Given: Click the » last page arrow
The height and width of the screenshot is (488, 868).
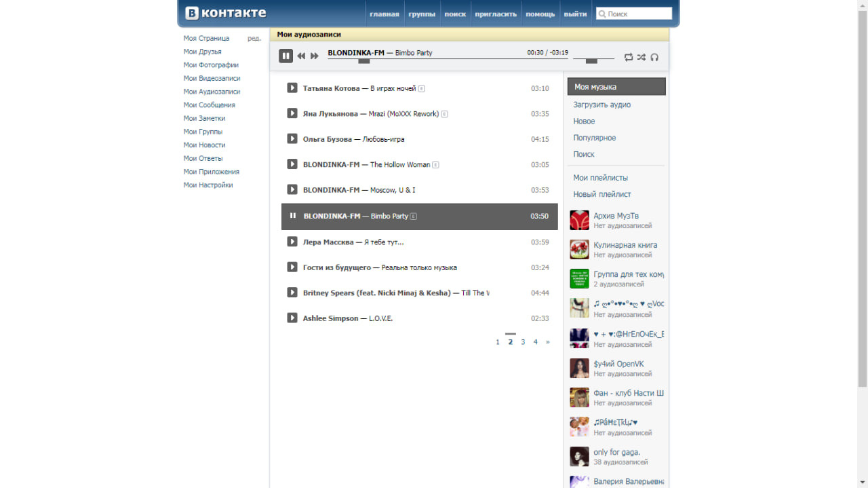Looking at the screenshot, I should coord(548,342).
